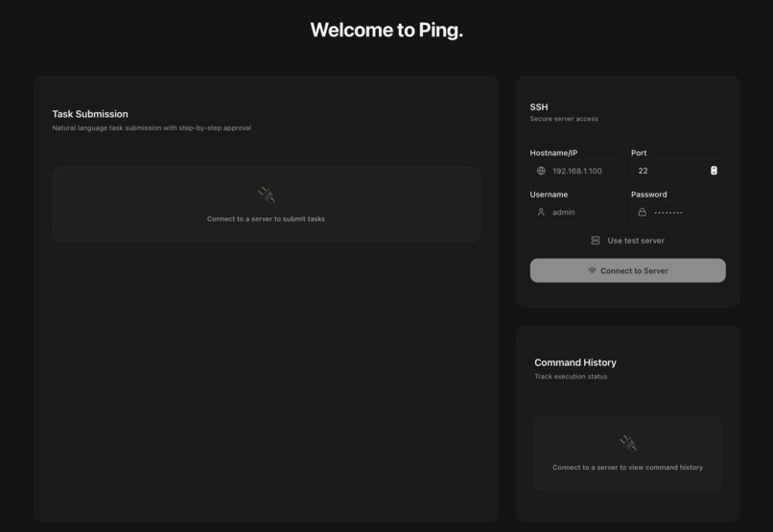Click the user icon in Username field
The width and height of the screenshot is (773, 532).
(541, 212)
